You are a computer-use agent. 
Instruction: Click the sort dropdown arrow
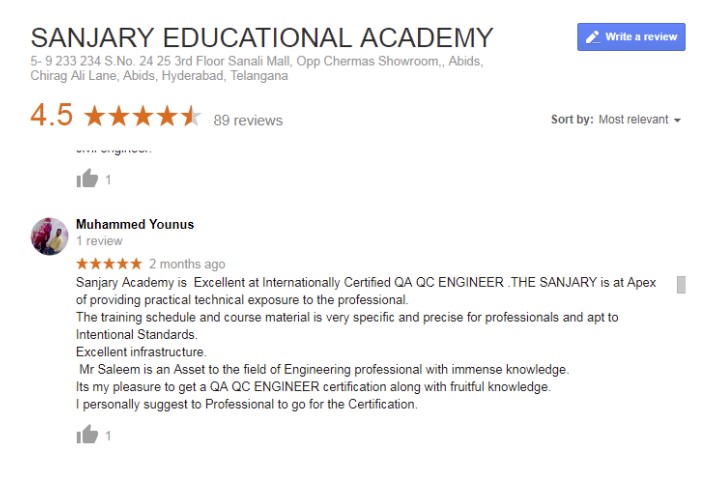pyautogui.click(x=677, y=121)
